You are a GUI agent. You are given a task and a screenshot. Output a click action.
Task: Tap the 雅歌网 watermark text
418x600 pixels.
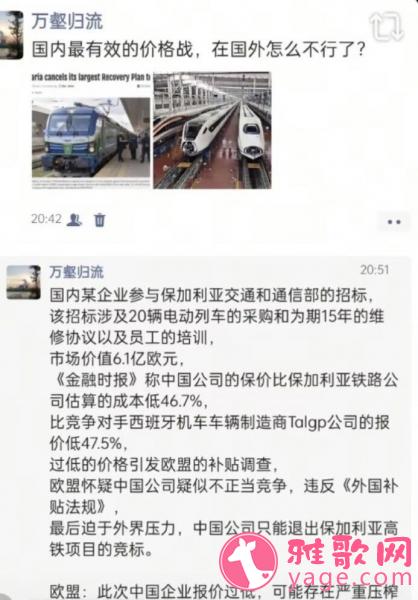click(349, 553)
